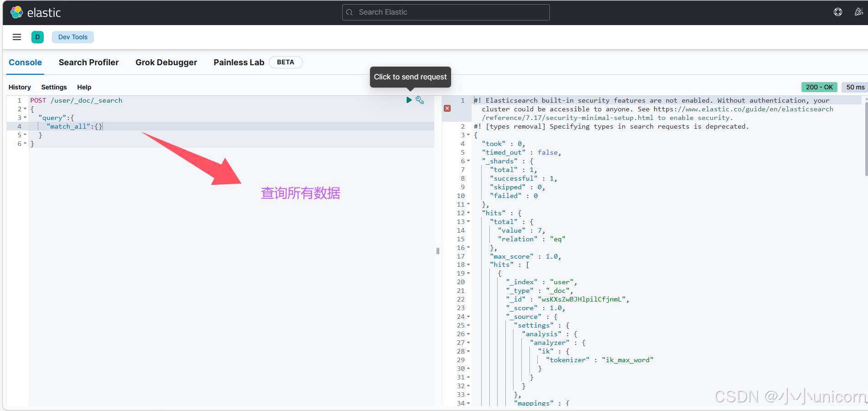This screenshot has width=868, height=411.
Task: Click the magnifier icon in the search bar
Action: (349, 12)
